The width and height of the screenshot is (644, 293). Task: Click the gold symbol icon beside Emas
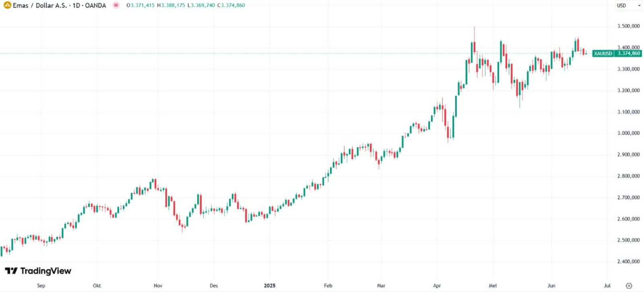click(7, 6)
